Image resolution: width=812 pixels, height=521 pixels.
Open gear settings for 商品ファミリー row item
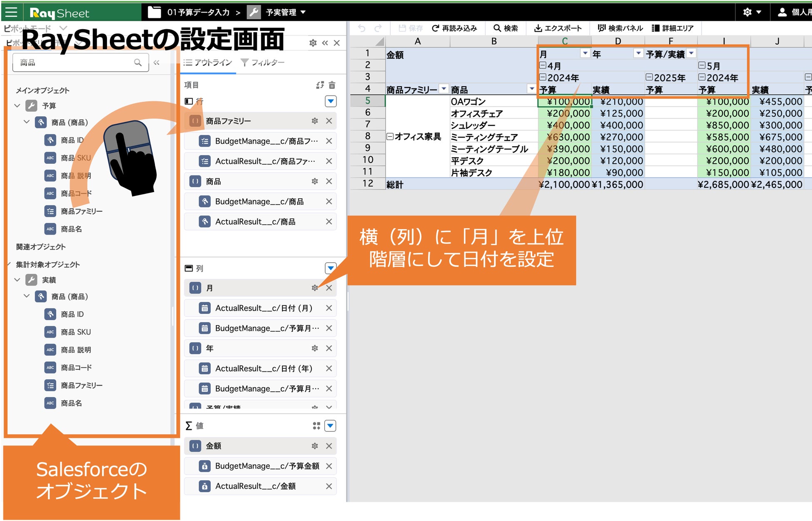(315, 121)
